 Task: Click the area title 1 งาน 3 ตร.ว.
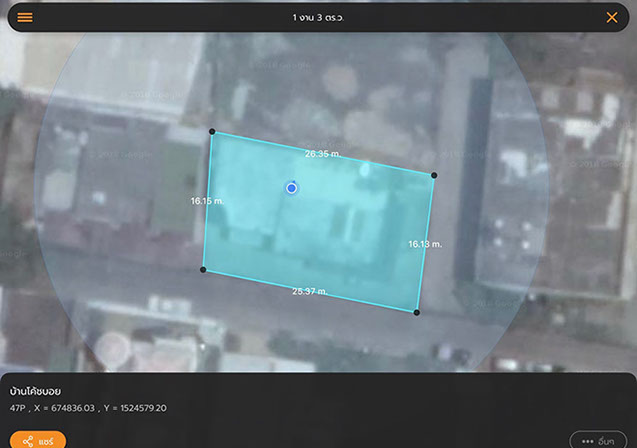318,17
